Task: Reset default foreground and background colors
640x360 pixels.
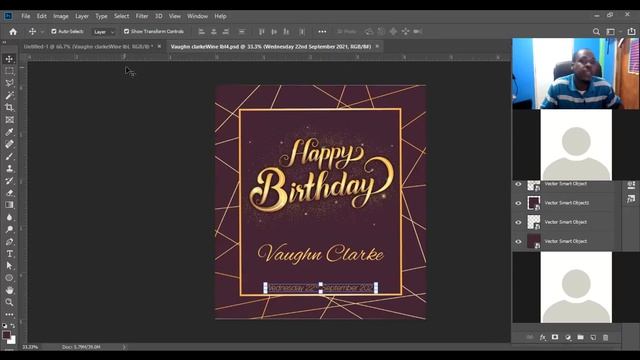Action: click(x=4, y=326)
